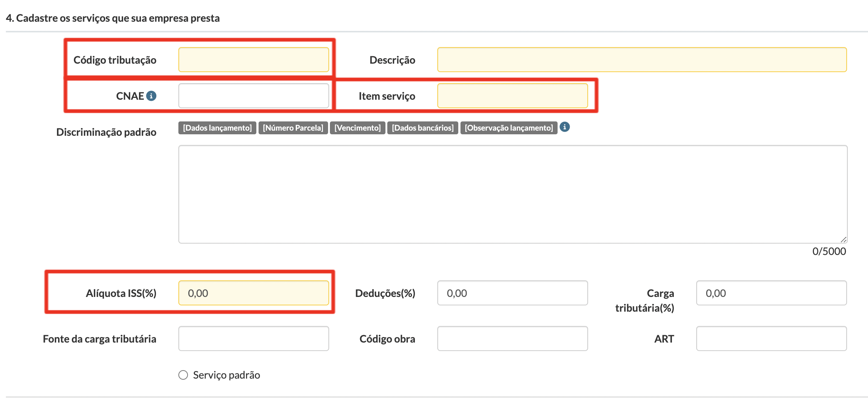The height and width of the screenshot is (404, 868).
Task: Click the Código obra field
Action: [512, 339]
